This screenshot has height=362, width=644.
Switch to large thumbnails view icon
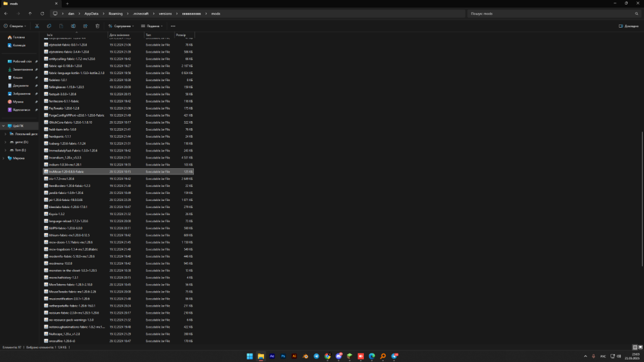(640, 347)
